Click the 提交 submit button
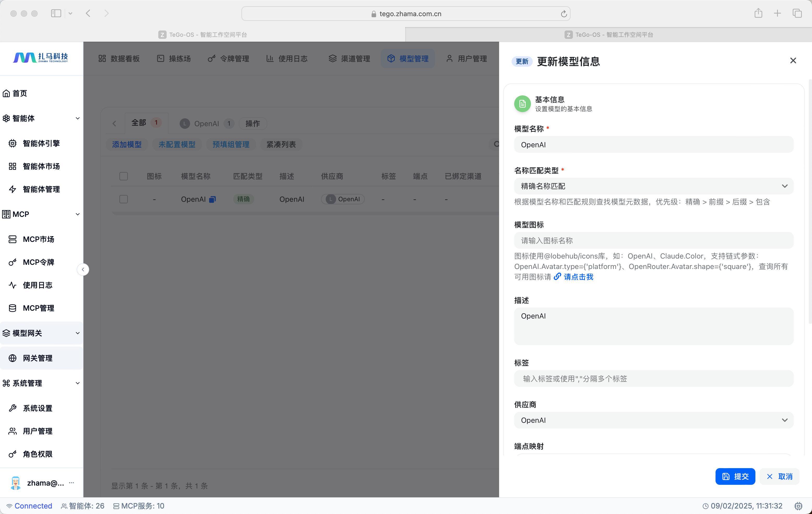The image size is (812, 514). [735, 476]
